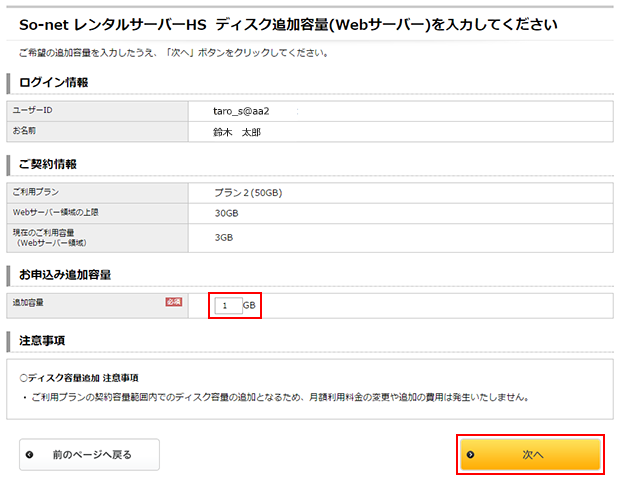Viewport: 620px width, 477px height.
Task: Click the ログイン情報 section heading
Action: pyautogui.click(x=53, y=82)
